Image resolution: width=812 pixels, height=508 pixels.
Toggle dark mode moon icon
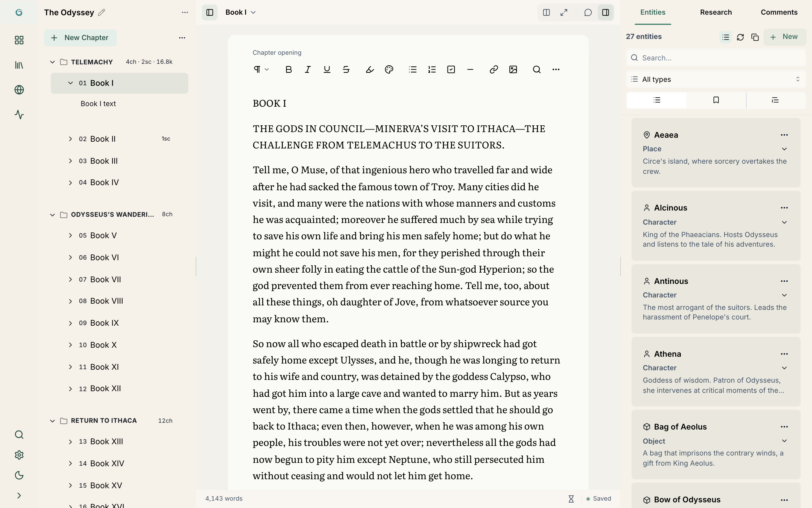pyautogui.click(x=19, y=476)
